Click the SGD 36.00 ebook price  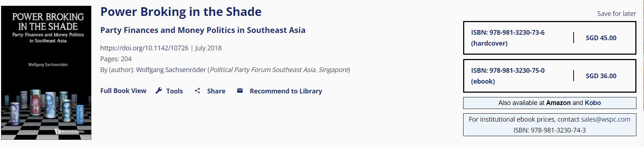(x=601, y=76)
